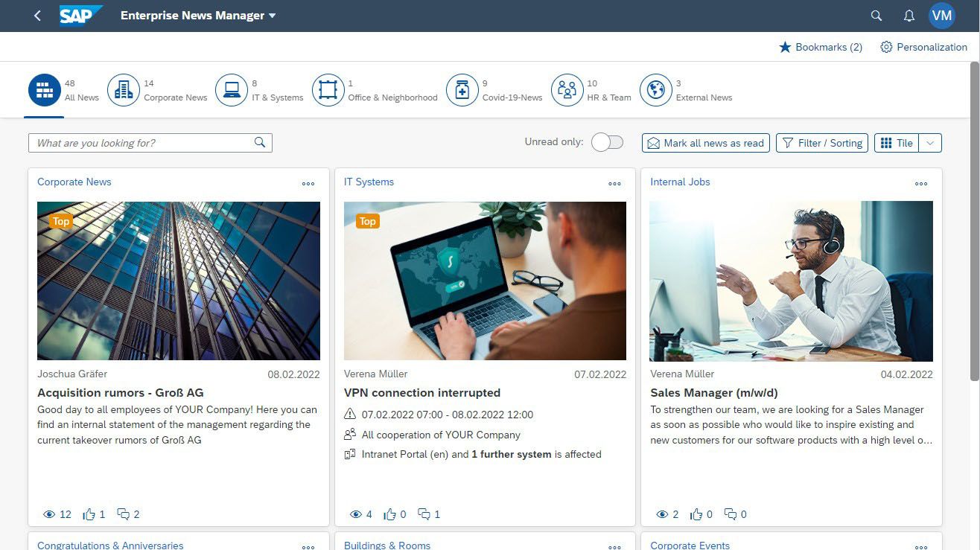Viewport: 980px width, 550px height.
Task: Click the 'What are you looking for?' search field
Action: point(141,143)
